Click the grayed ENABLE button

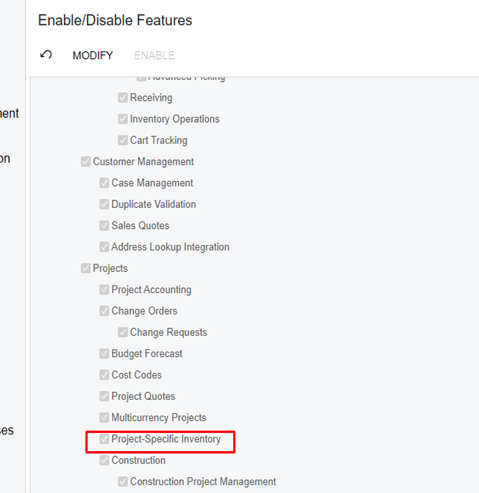tap(154, 55)
